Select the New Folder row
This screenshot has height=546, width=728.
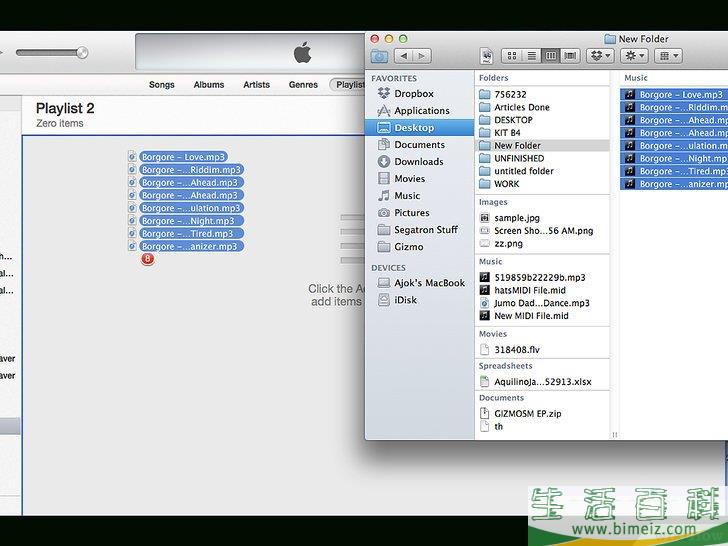tap(542, 145)
